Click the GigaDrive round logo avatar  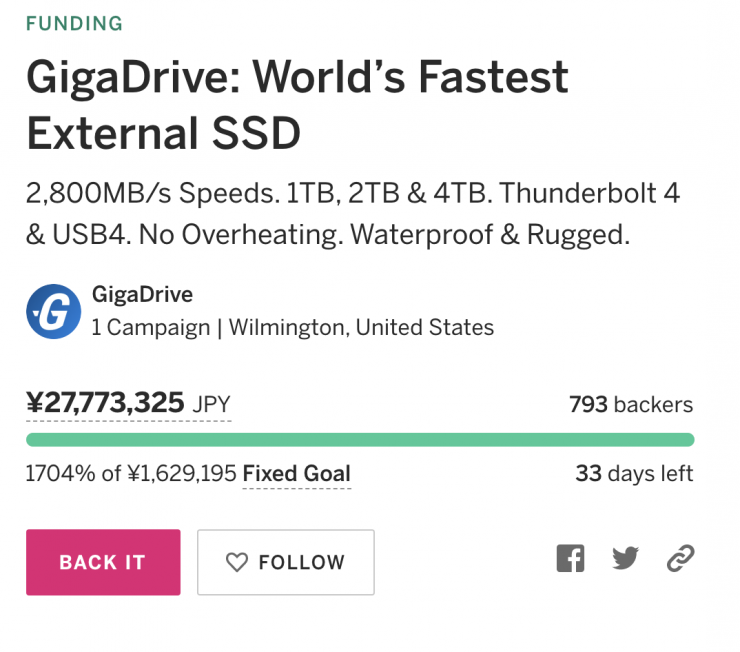[x=53, y=311]
